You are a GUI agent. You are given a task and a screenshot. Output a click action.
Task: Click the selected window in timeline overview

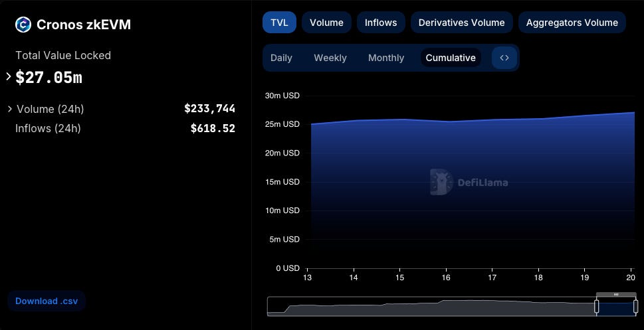[x=616, y=308]
